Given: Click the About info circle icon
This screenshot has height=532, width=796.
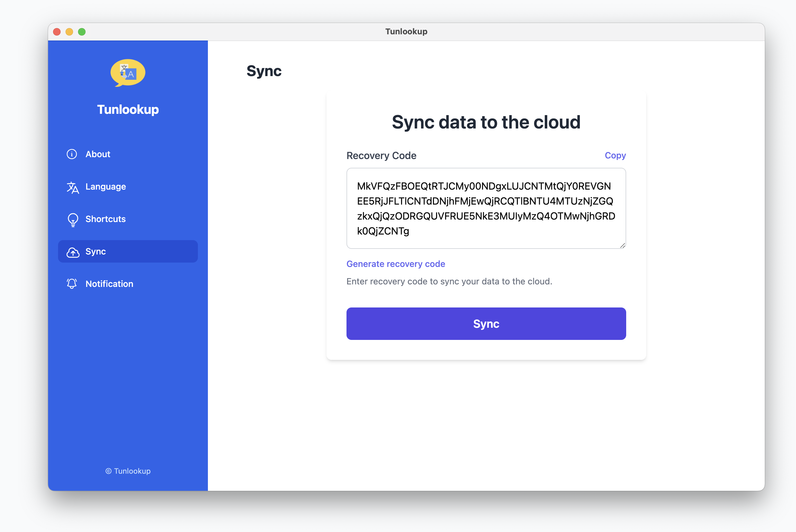Looking at the screenshot, I should point(72,154).
